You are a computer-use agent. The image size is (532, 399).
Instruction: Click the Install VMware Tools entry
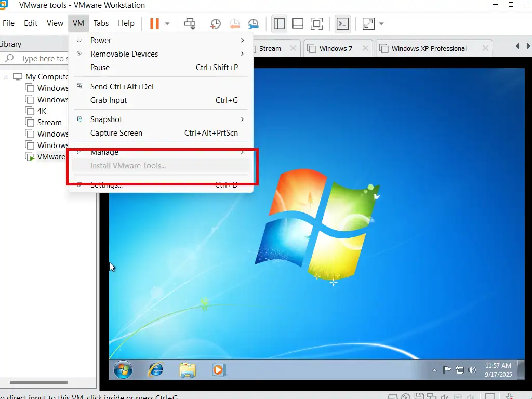tap(161, 166)
